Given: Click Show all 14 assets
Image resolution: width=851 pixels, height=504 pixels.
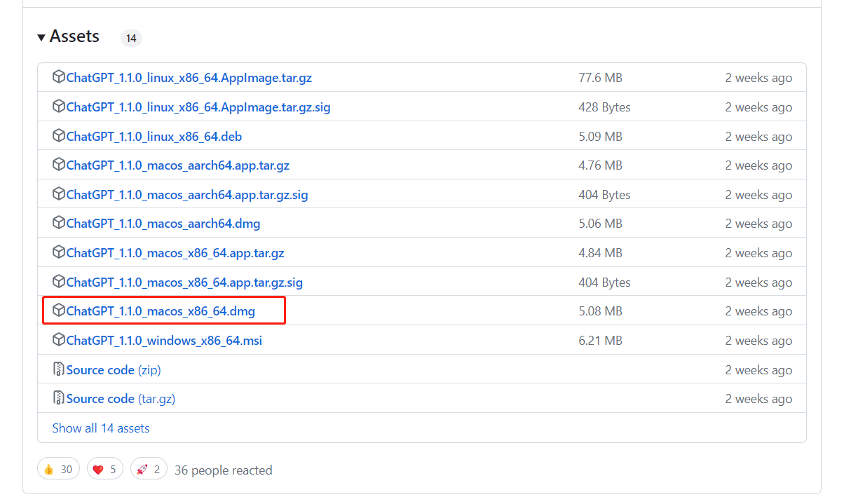Looking at the screenshot, I should coord(101,428).
